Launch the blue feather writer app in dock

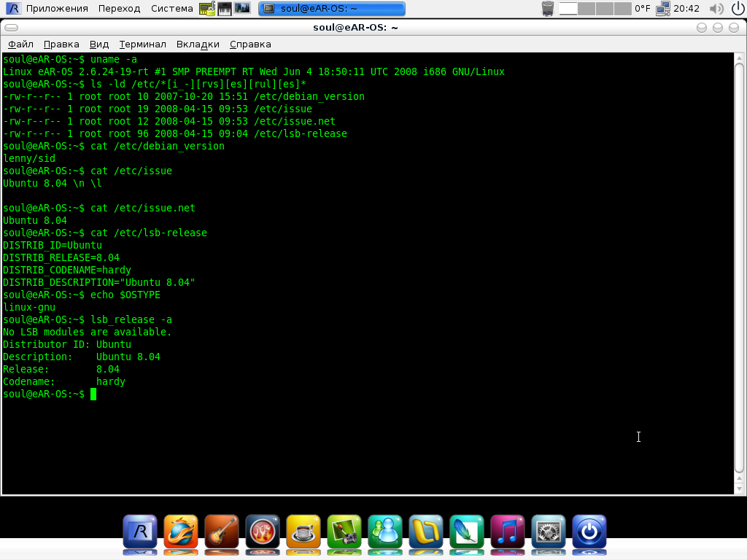(466, 532)
